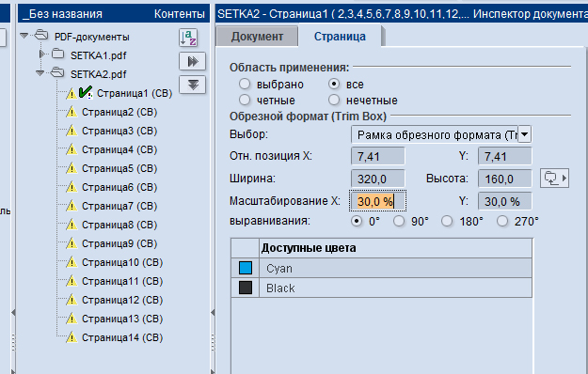Click the warning icon beside Страница3
The height and width of the screenshot is (374, 588).
pyautogui.click(x=72, y=131)
